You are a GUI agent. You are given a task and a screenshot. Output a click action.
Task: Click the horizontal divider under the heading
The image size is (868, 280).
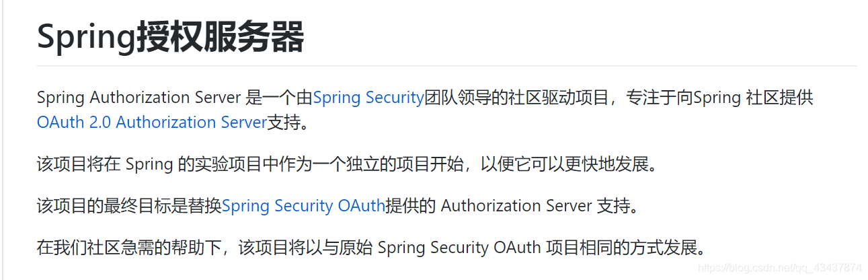point(447,66)
